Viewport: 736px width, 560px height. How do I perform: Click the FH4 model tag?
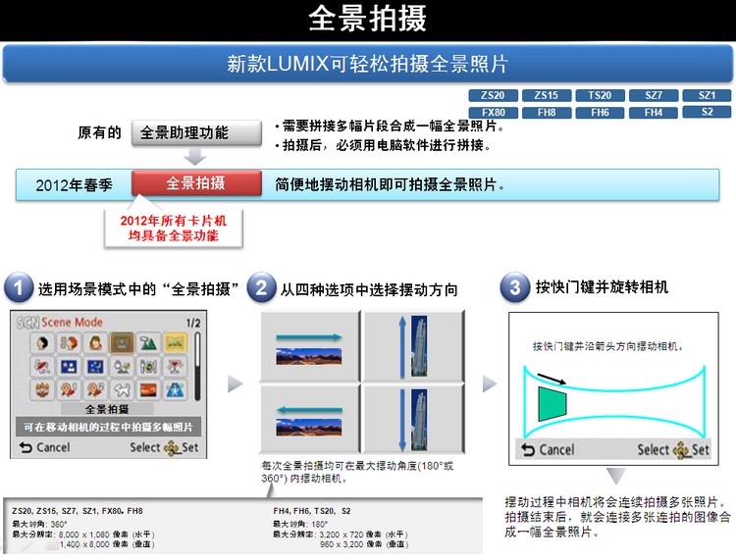pyautogui.click(x=654, y=113)
